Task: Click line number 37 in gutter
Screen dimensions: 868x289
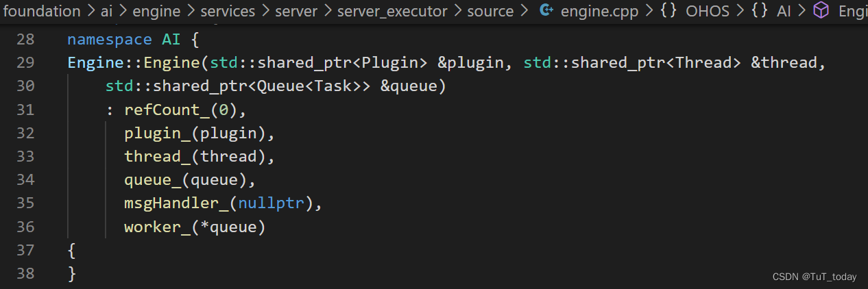Action: pos(25,250)
